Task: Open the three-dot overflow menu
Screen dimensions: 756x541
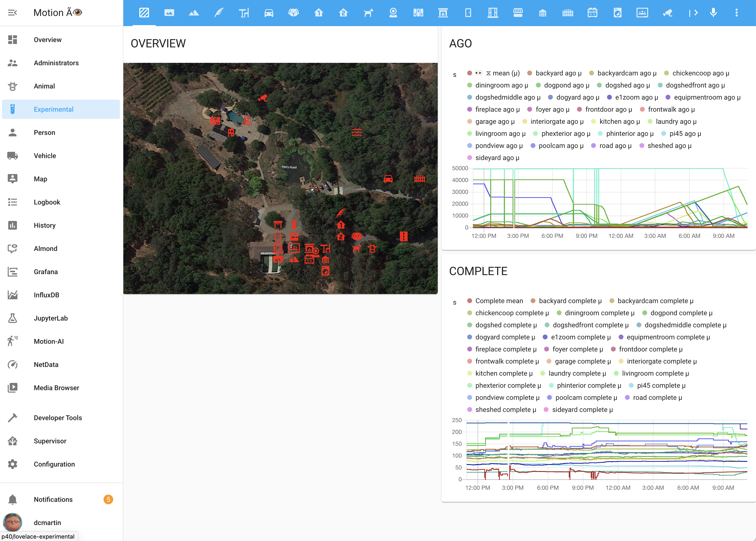Action: point(736,13)
